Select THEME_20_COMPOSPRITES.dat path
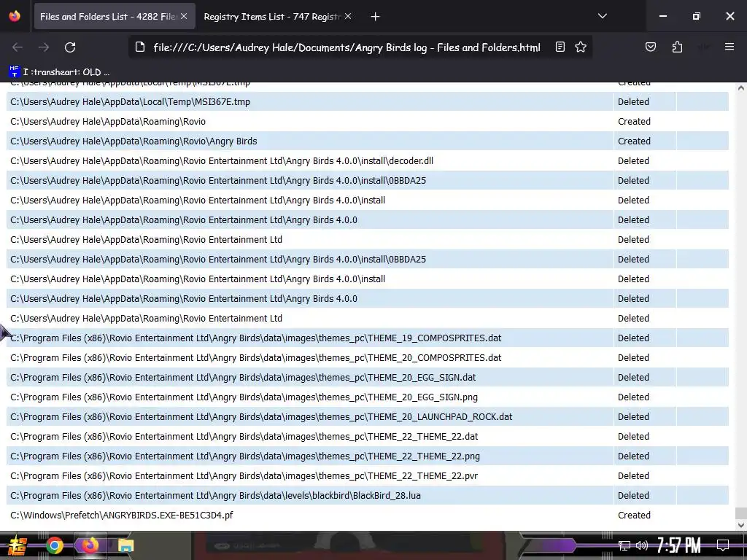747x560 pixels. click(x=256, y=357)
